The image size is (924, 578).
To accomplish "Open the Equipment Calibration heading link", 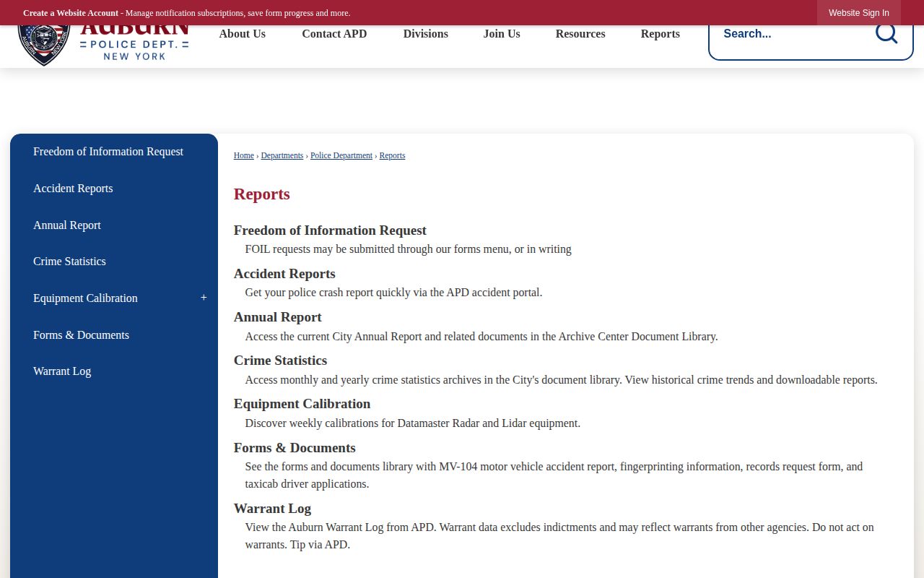I will click(302, 404).
